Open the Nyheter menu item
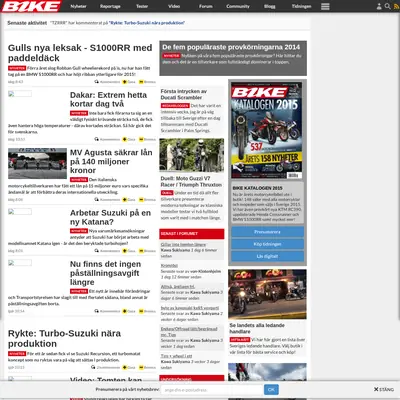This screenshot has width=400, height=400. pyautogui.click(x=78, y=6)
